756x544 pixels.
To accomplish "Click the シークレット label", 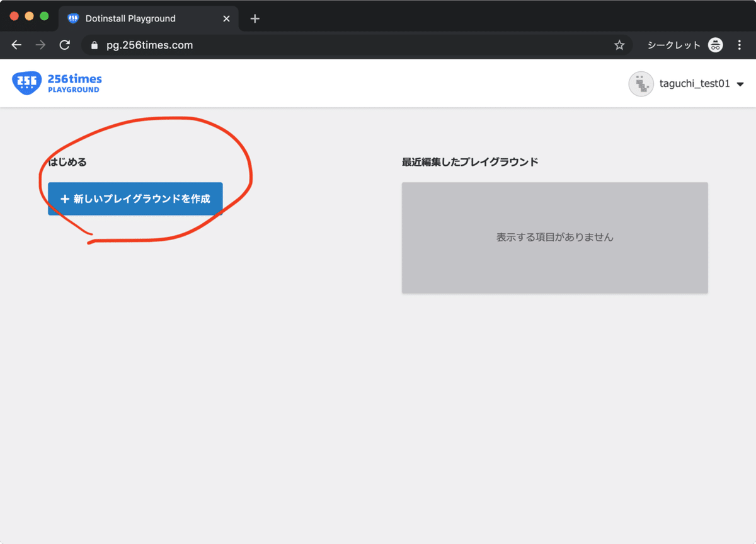I will (x=672, y=45).
